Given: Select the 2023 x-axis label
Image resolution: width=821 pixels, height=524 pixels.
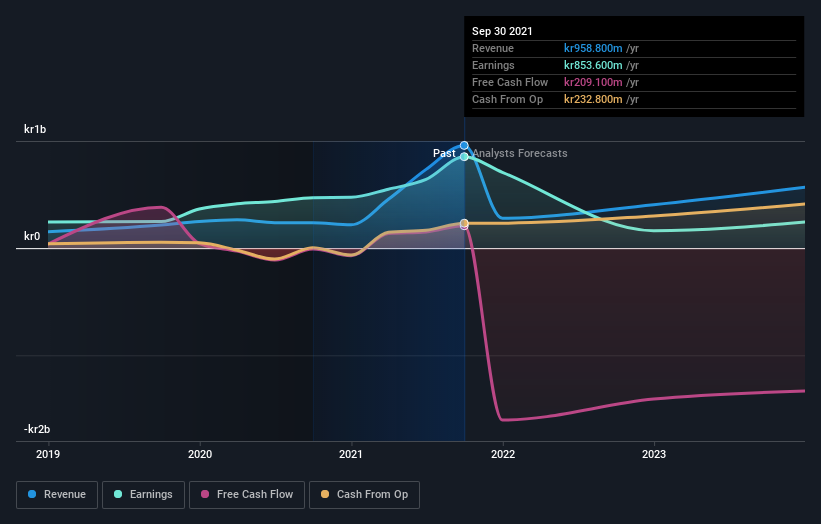Looking at the screenshot, I should (x=654, y=454).
